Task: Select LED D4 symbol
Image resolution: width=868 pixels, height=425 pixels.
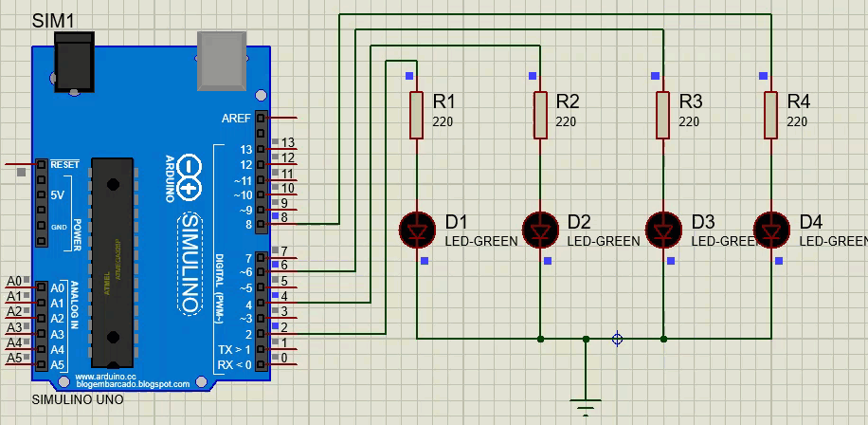Action: click(771, 230)
